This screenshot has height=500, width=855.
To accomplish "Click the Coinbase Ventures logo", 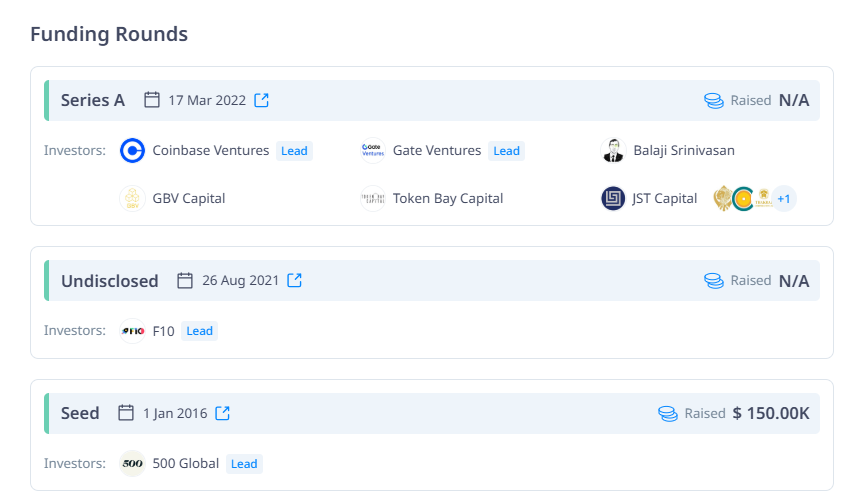I will pyautogui.click(x=133, y=151).
